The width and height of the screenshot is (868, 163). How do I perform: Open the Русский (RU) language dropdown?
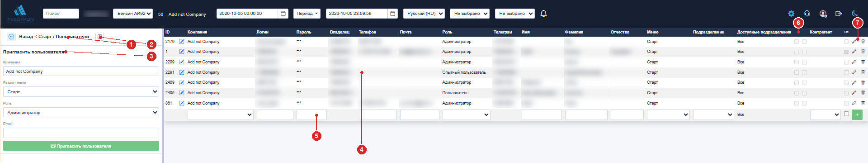[424, 14]
